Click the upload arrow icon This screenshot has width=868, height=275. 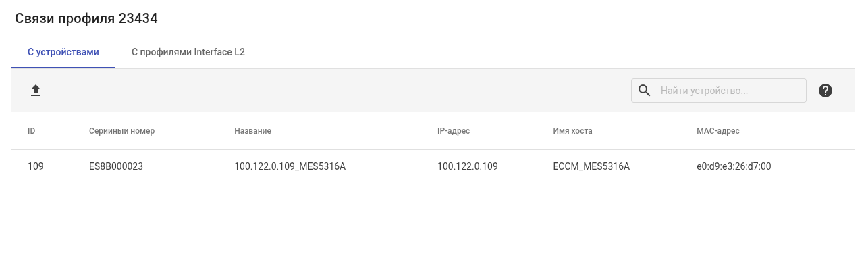(x=36, y=91)
